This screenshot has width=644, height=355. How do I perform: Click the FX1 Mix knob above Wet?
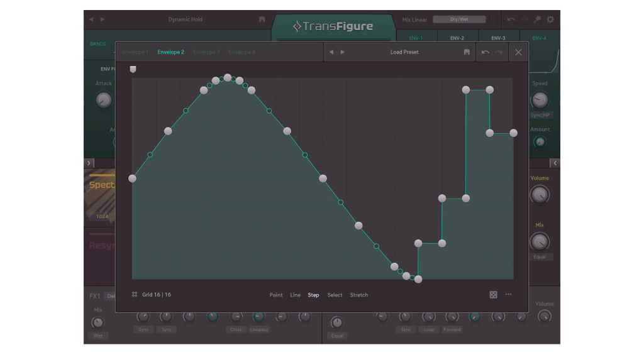97,322
